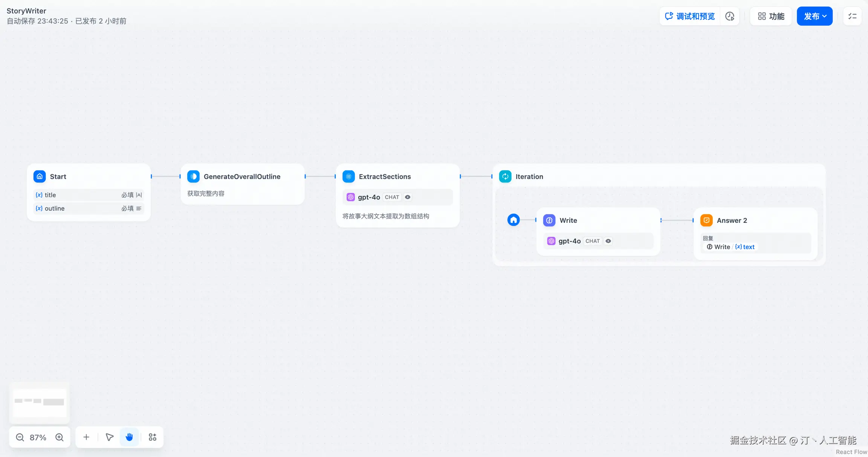
Task: Click the plus add-node icon
Action: pyautogui.click(x=86, y=437)
